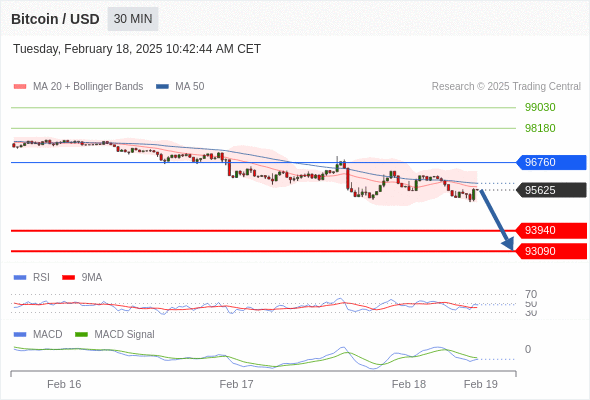Click the blue MA 50 legend swatch
590x400 pixels.
[162, 87]
